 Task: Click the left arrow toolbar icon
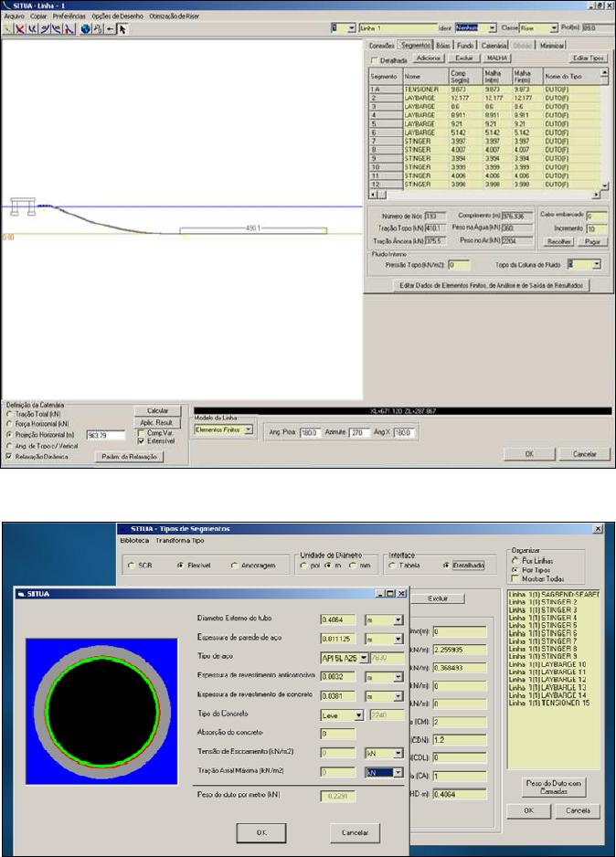(x=111, y=28)
